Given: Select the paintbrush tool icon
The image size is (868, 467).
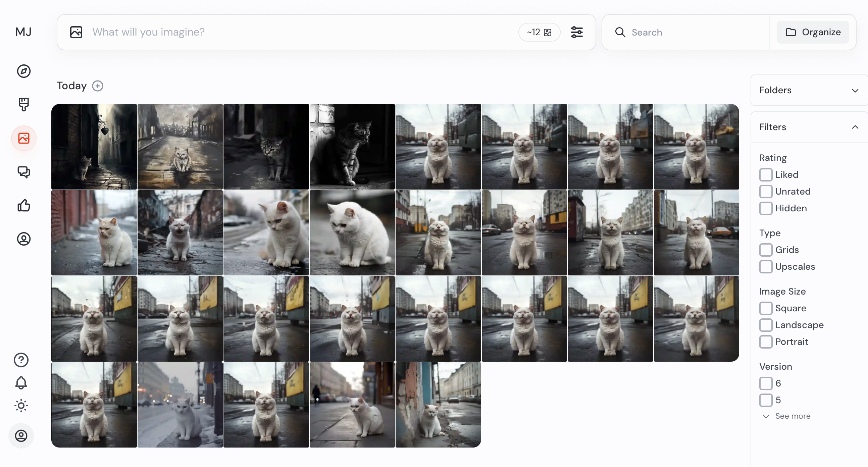Looking at the screenshot, I should (x=23, y=104).
